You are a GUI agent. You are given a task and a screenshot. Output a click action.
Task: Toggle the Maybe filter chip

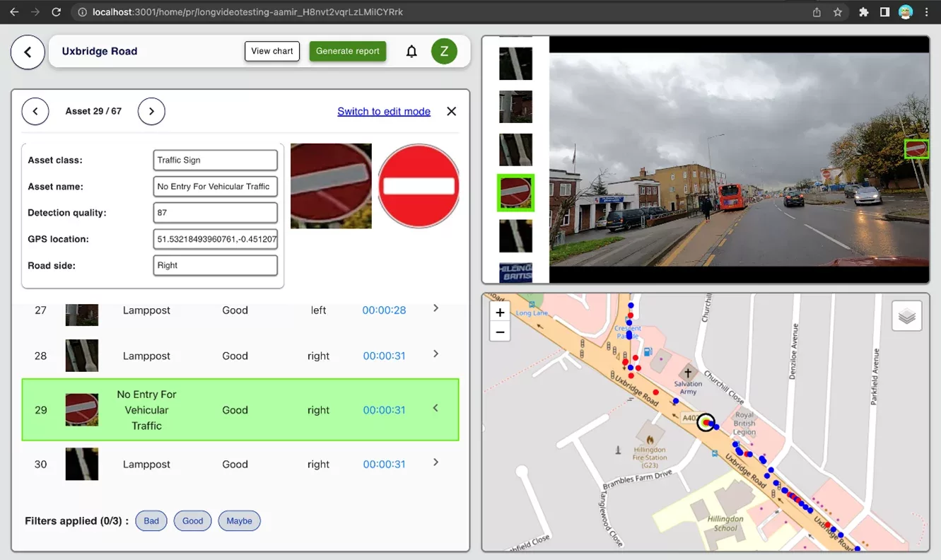(239, 521)
